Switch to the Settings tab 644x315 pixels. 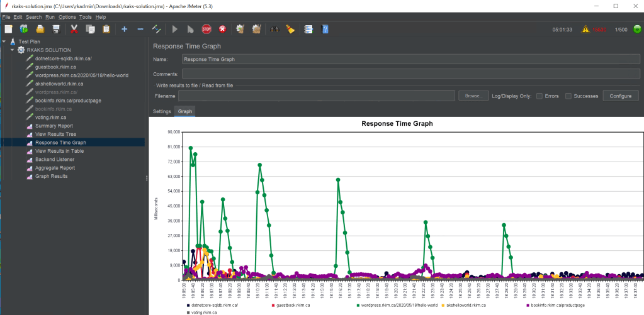click(162, 111)
